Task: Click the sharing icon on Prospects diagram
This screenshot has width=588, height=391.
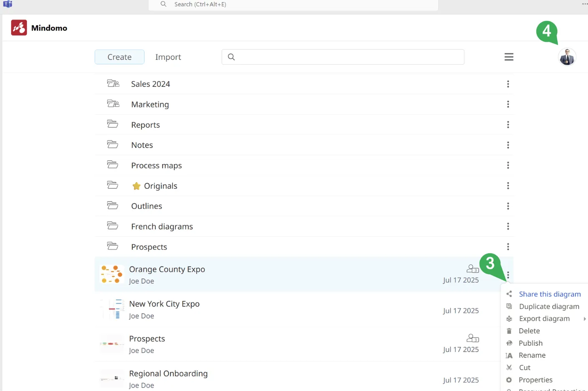Action: point(472,338)
